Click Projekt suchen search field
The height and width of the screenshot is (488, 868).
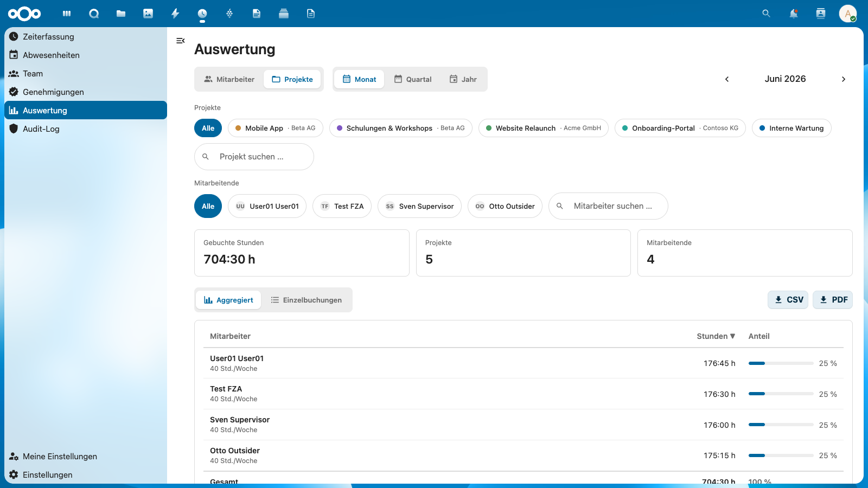[254, 157]
